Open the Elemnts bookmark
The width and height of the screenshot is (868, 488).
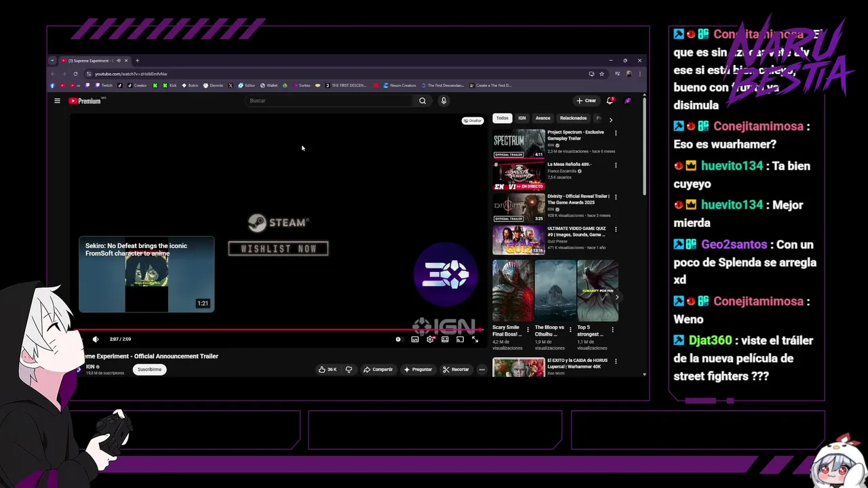[214, 85]
